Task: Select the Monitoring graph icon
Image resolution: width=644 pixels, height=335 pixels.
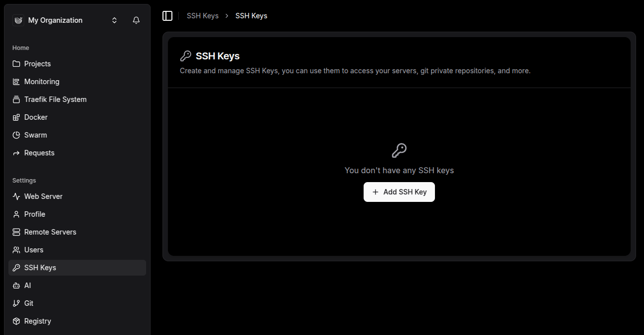Action: pos(16,81)
